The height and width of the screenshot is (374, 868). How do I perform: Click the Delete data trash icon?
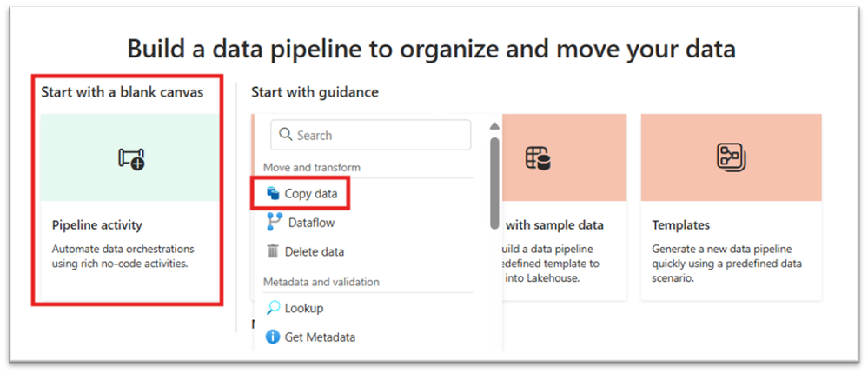[x=273, y=251]
